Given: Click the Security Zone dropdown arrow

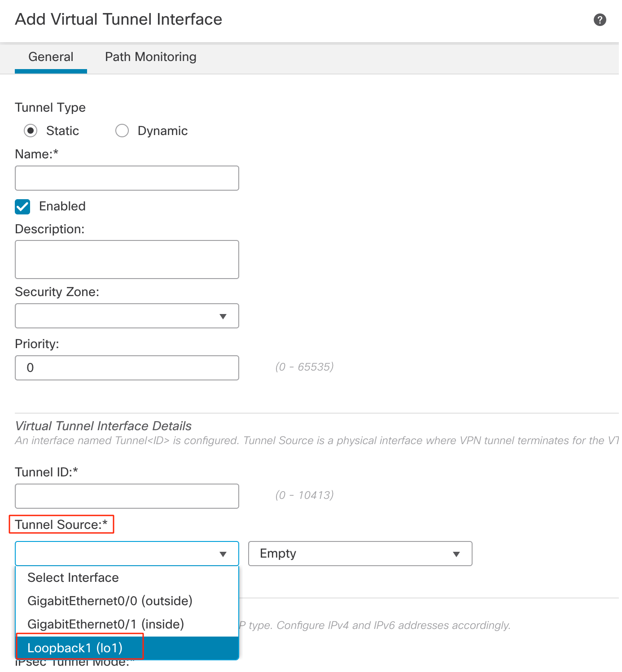Looking at the screenshot, I should pos(223,316).
